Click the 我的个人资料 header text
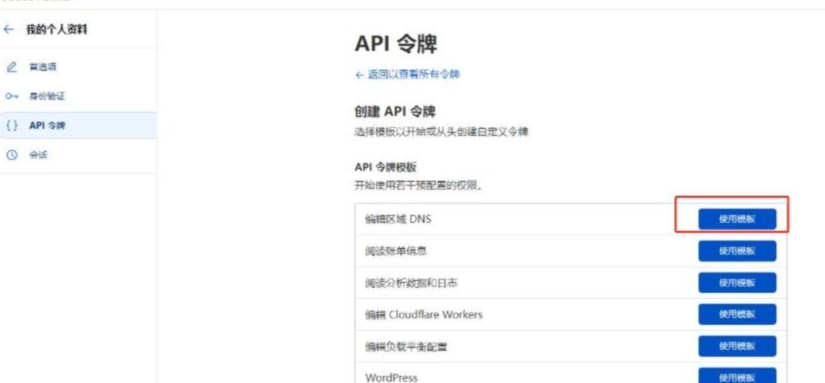The width and height of the screenshot is (825, 383). click(56, 29)
